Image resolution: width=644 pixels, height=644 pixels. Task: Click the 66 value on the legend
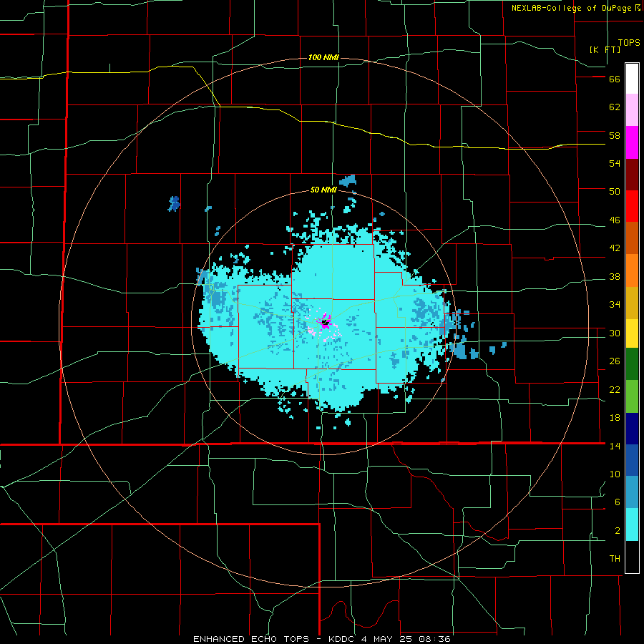tap(615, 79)
